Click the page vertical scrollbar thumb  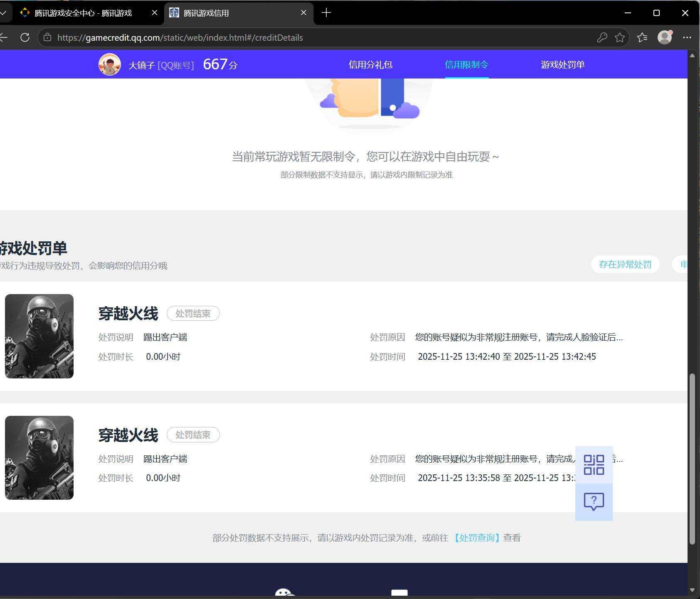pos(692,459)
